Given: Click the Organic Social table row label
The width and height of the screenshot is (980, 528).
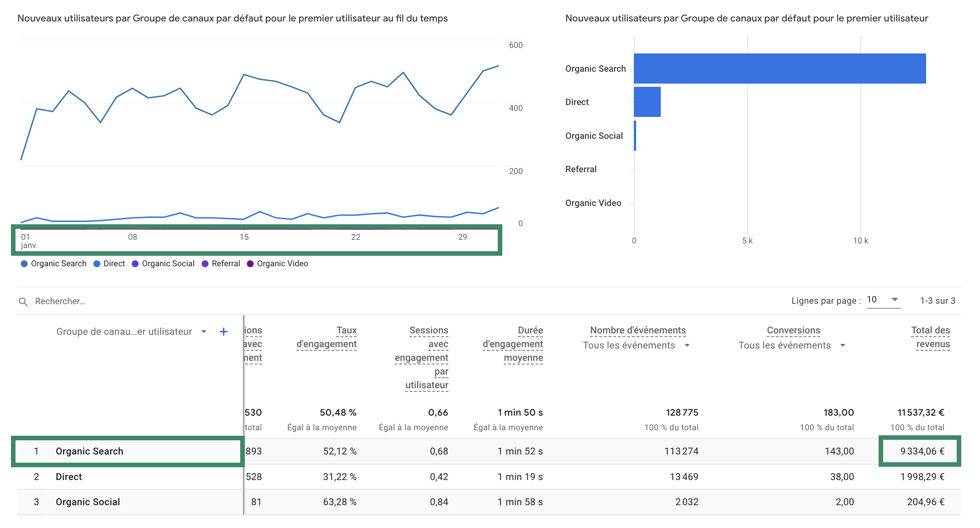Looking at the screenshot, I should point(88,502).
